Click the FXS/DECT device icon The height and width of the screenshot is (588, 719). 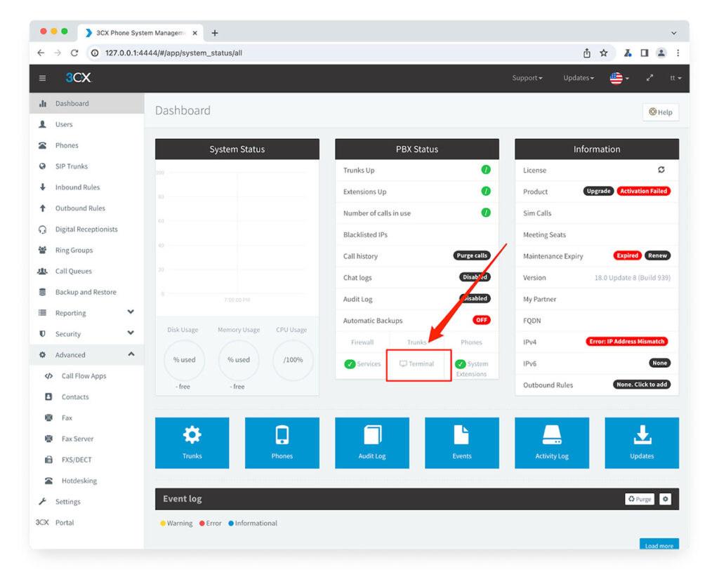click(x=48, y=460)
